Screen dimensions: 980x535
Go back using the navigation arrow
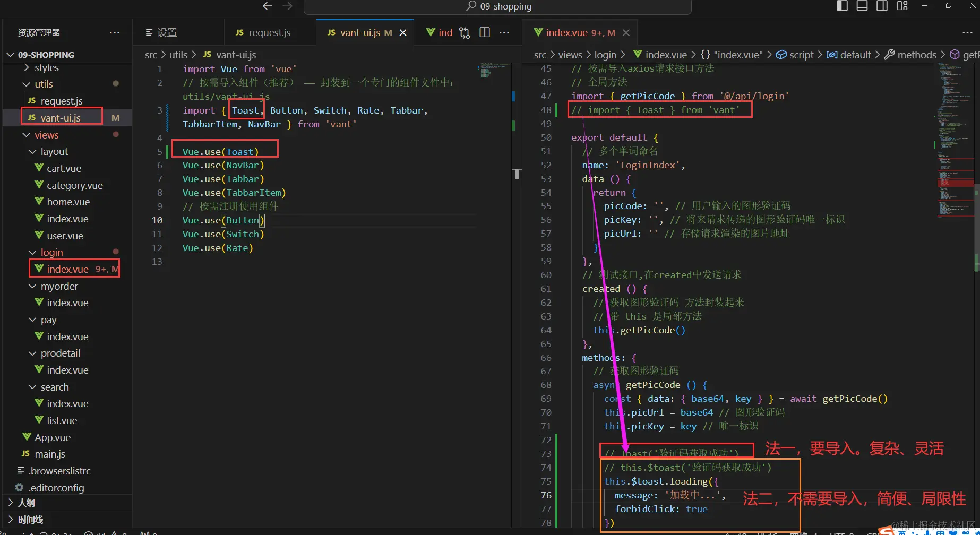pyautogui.click(x=268, y=6)
